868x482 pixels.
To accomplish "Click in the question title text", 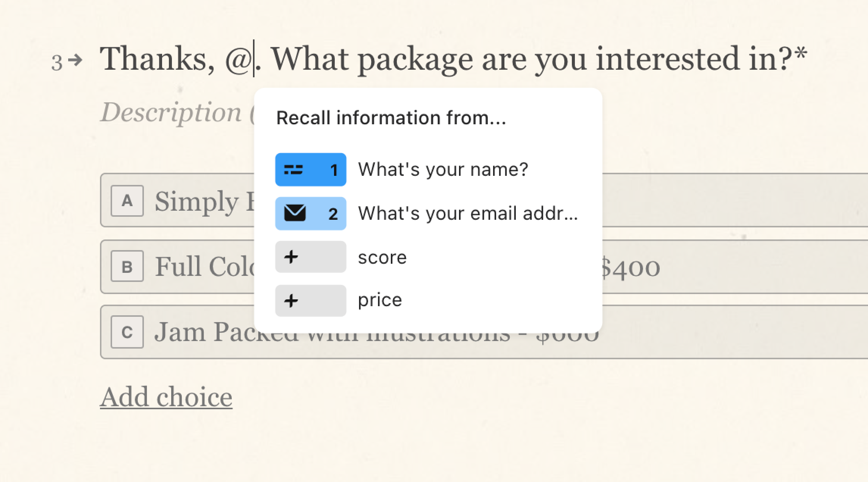I will pos(453,59).
